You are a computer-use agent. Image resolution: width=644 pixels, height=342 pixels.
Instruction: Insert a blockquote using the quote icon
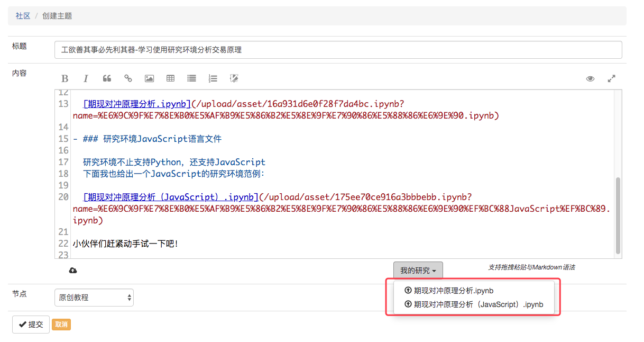click(107, 78)
